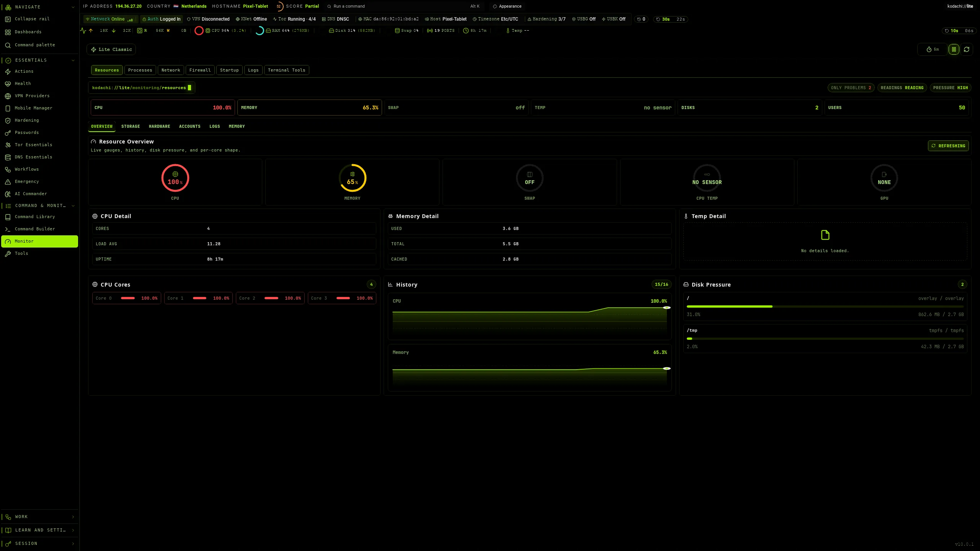Click the Startup tab button
This screenshot has height=551, width=980.
(x=229, y=70)
